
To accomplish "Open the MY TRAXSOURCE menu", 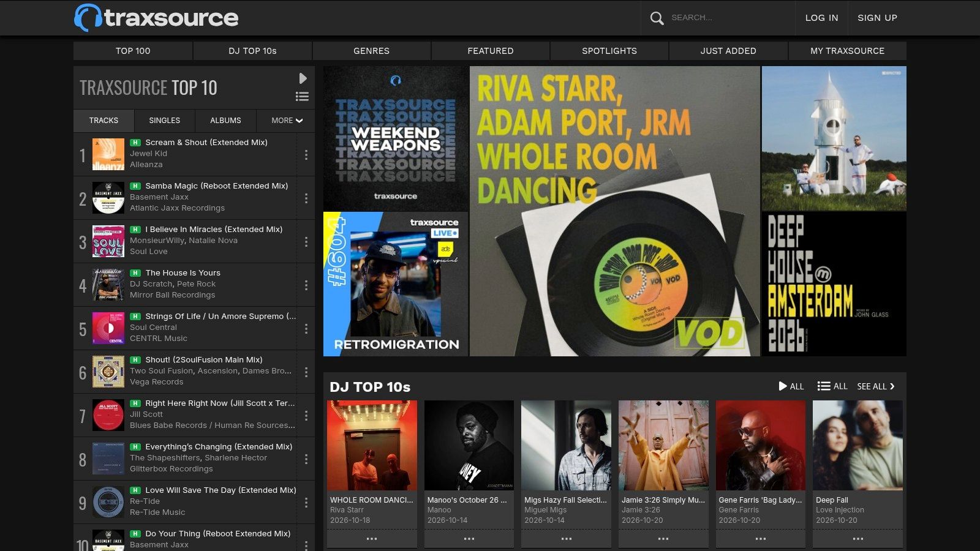I will point(847,51).
